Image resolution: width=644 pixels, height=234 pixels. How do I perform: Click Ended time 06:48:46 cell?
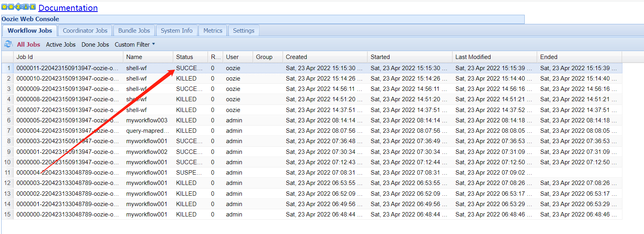tap(579, 214)
